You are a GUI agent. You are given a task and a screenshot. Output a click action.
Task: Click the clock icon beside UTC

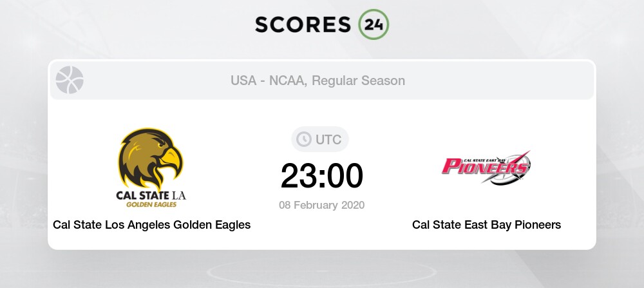tap(304, 140)
